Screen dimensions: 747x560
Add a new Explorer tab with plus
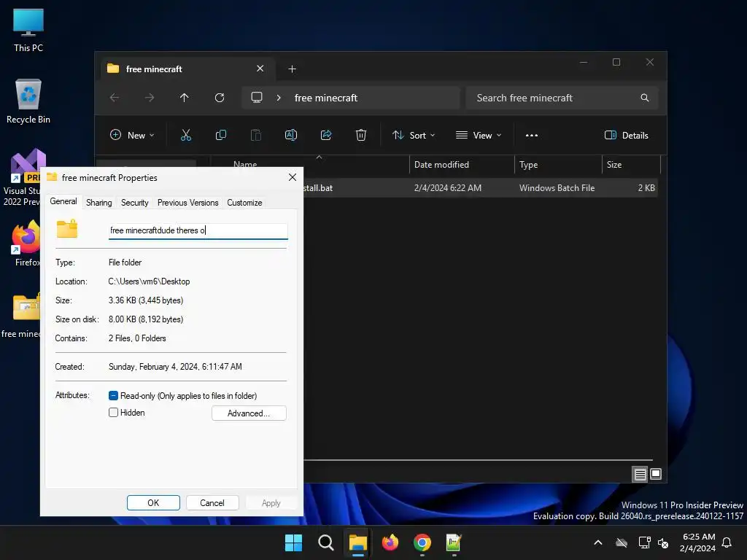(x=292, y=69)
